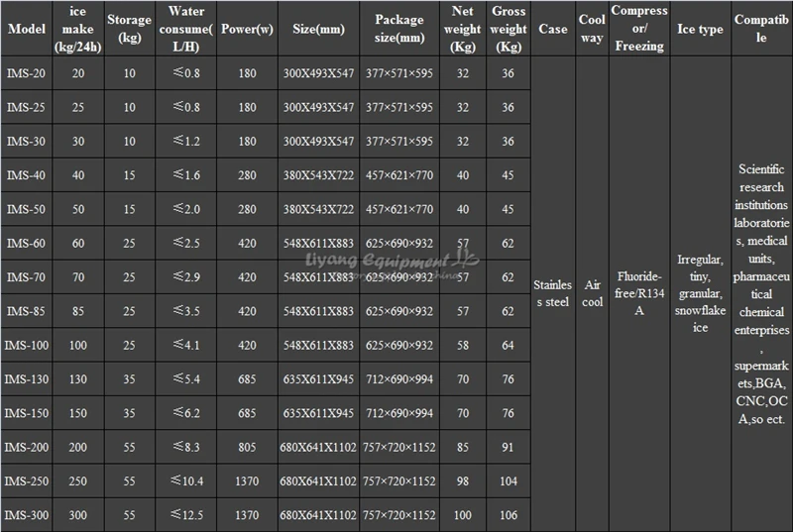
Task: Select the Ice type column header
Action: coord(700,29)
